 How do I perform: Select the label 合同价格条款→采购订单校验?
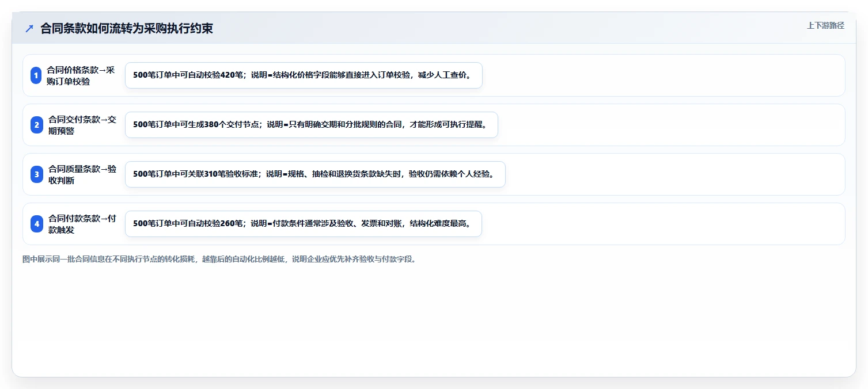coord(81,75)
